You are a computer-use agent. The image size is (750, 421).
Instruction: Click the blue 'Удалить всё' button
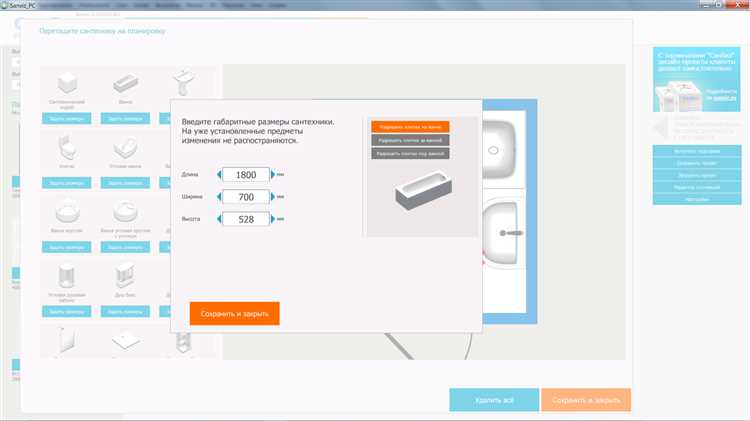click(x=494, y=400)
